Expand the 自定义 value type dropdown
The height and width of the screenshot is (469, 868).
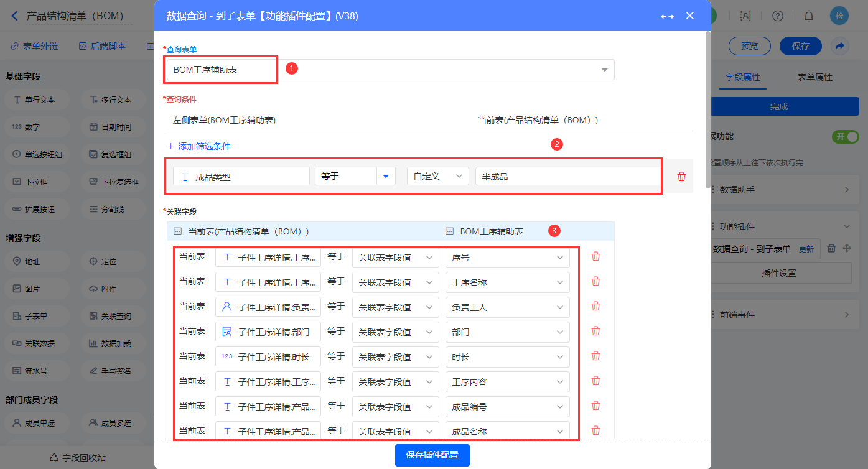point(437,177)
